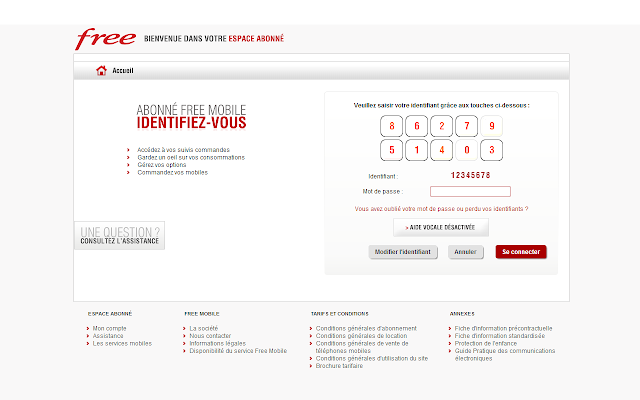Open Conditions générales d'utilisation du site link

tap(372, 358)
